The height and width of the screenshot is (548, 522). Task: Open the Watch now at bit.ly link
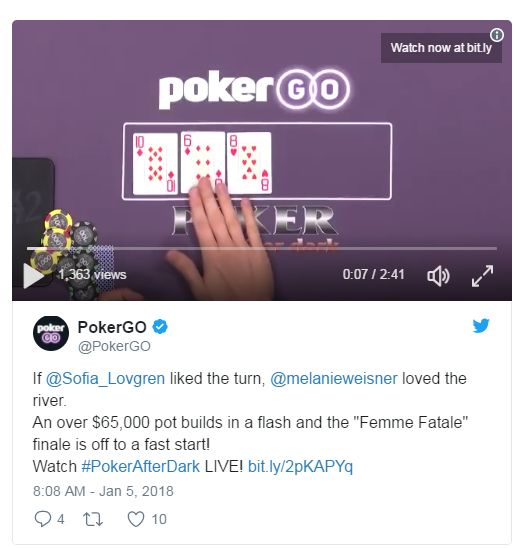point(441,48)
